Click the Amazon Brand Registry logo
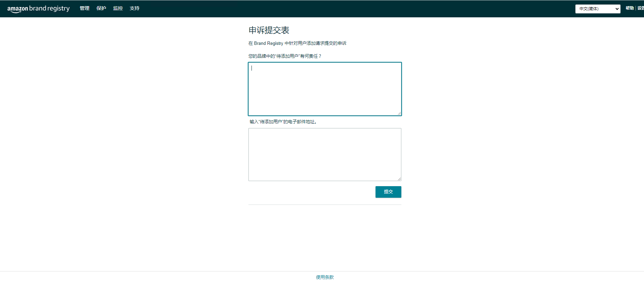 tap(38, 9)
